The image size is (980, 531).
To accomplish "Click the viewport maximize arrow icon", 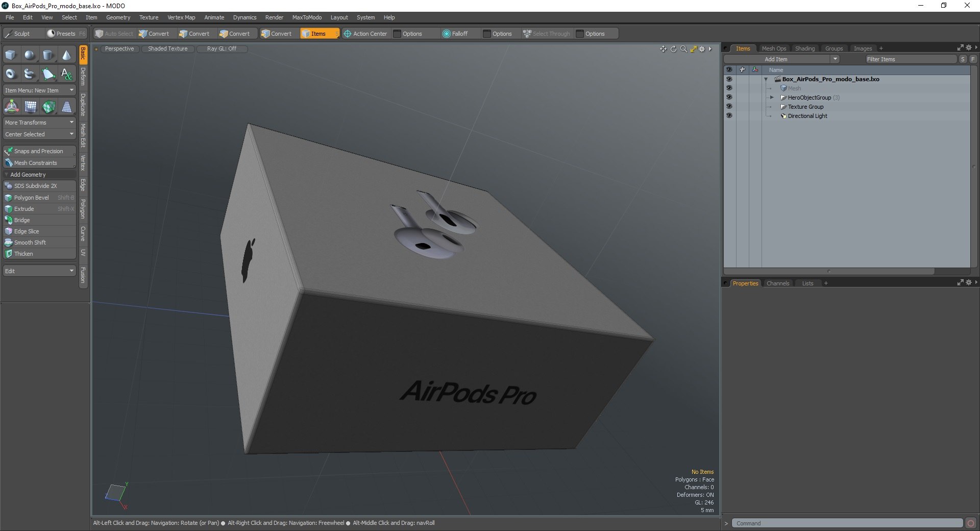I will point(693,49).
